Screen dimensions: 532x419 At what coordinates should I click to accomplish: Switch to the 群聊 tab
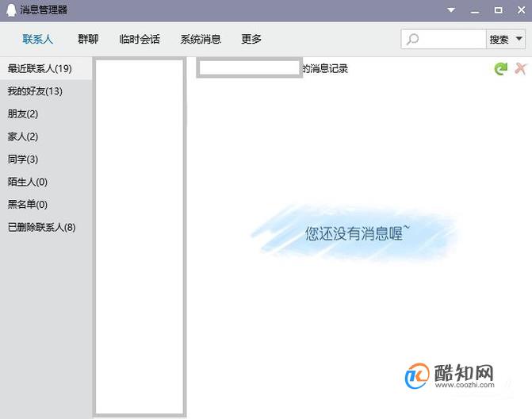pos(88,39)
